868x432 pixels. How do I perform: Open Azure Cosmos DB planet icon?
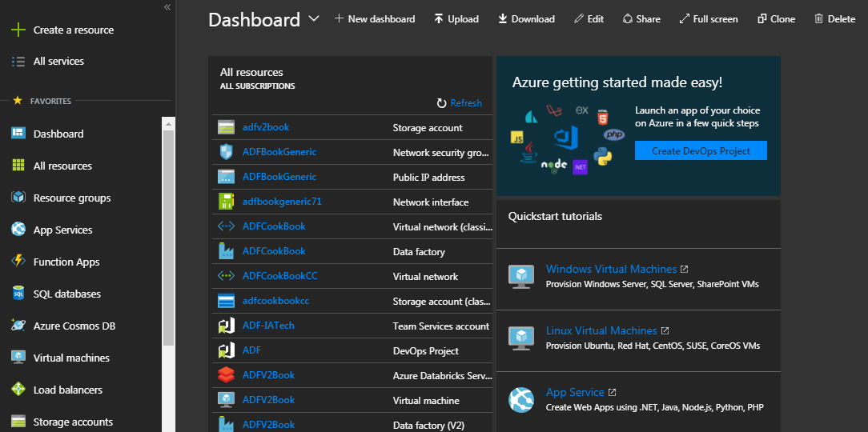[18, 326]
